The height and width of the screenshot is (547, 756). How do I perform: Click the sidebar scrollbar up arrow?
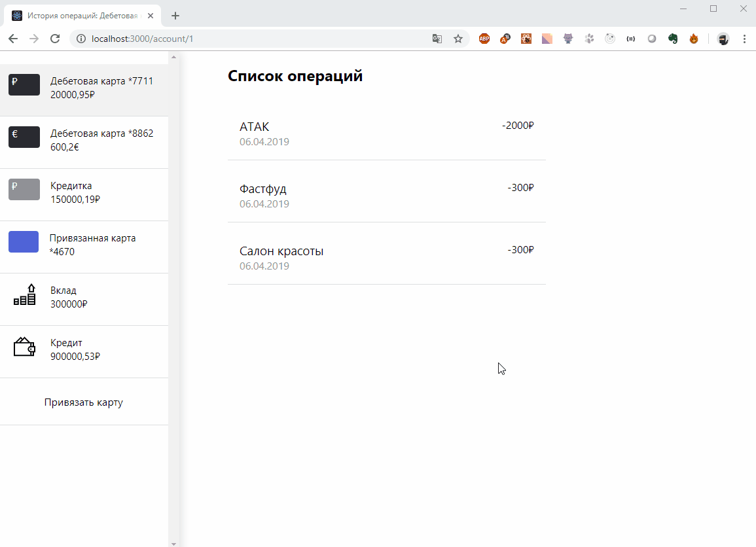tap(173, 57)
